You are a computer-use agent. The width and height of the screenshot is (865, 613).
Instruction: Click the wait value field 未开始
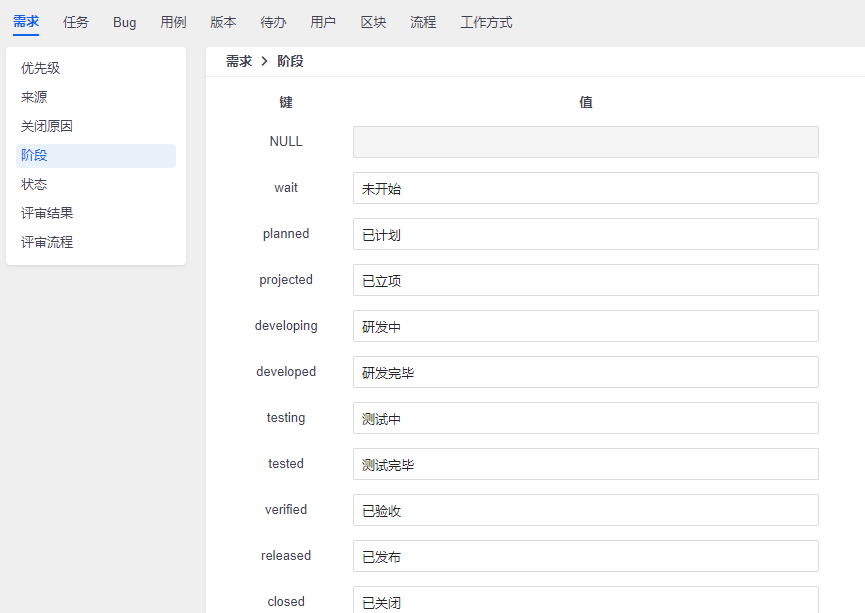pyautogui.click(x=585, y=188)
